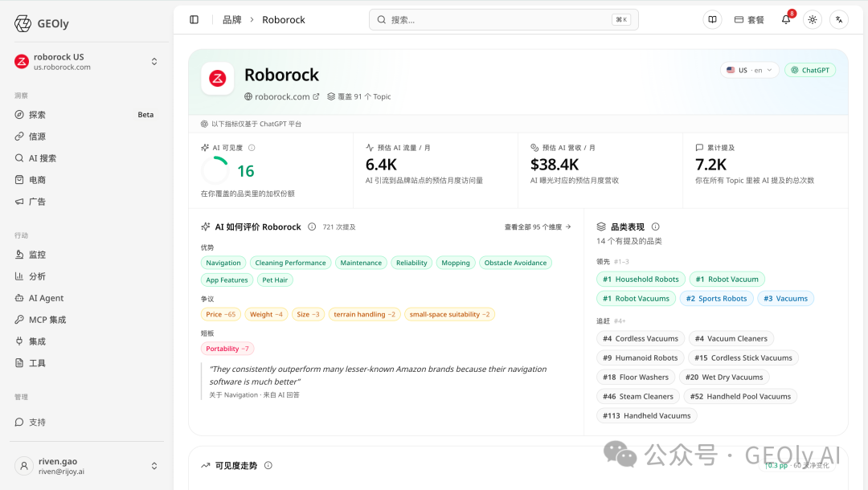Click the ChatGPT platform badge

810,70
